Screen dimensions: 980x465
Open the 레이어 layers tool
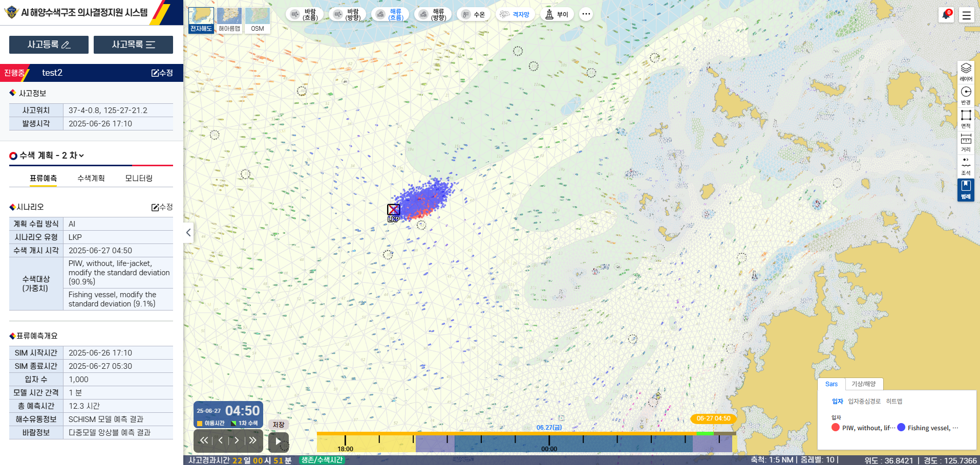[966, 72]
